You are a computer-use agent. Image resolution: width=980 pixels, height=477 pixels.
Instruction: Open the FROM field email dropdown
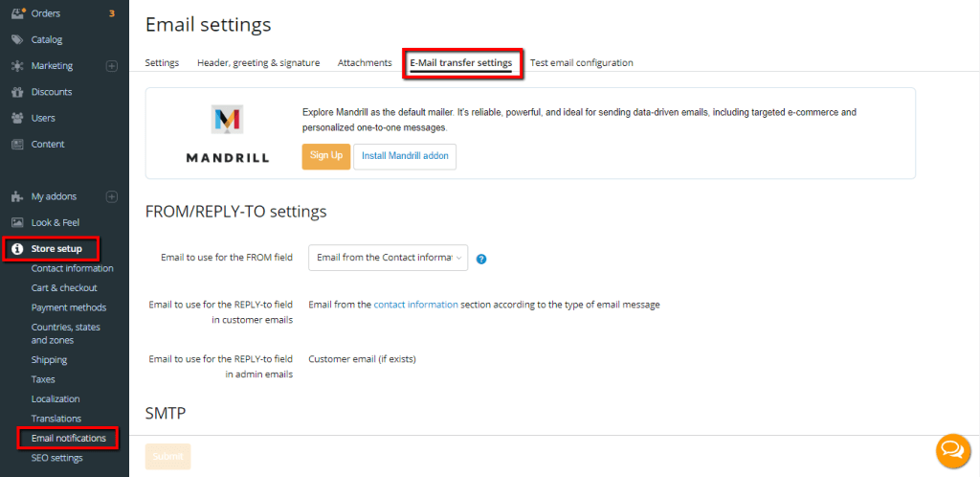pyautogui.click(x=389, y=258)
